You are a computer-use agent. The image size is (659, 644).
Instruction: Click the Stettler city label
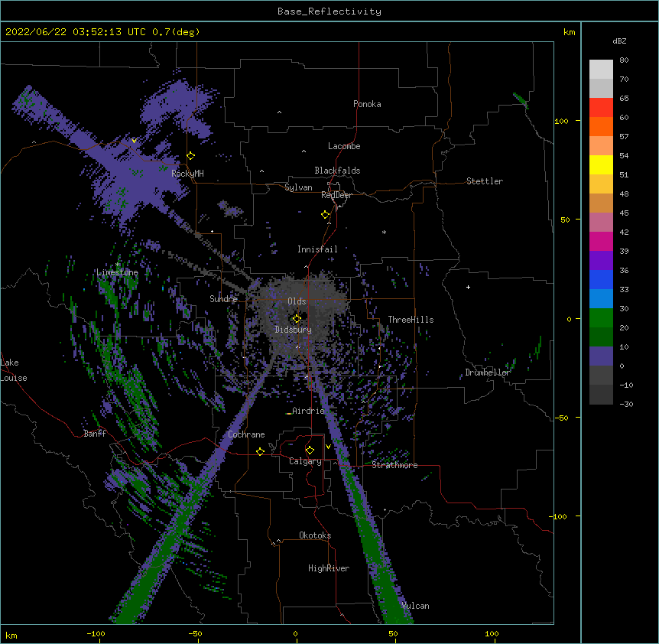(485, 181)
